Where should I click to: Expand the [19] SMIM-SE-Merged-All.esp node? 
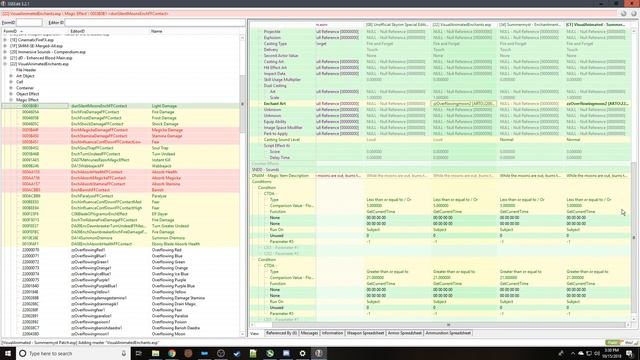tap(5, 46)
